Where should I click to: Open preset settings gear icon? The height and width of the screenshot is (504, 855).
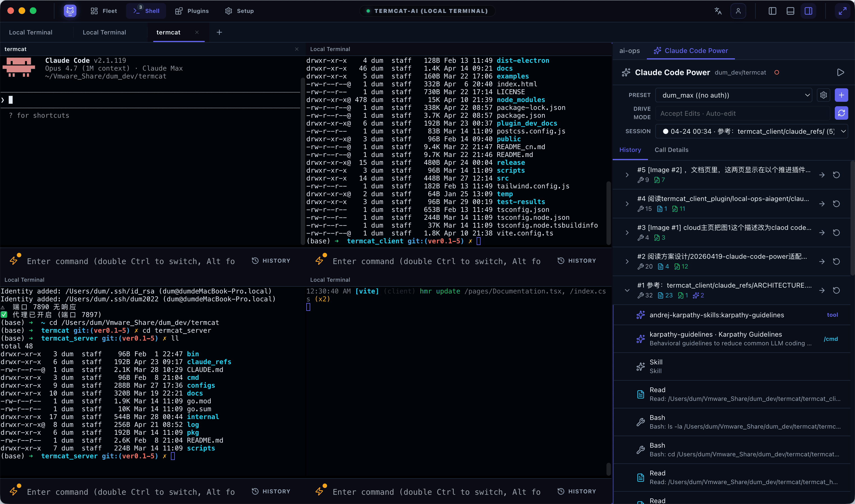823,95
